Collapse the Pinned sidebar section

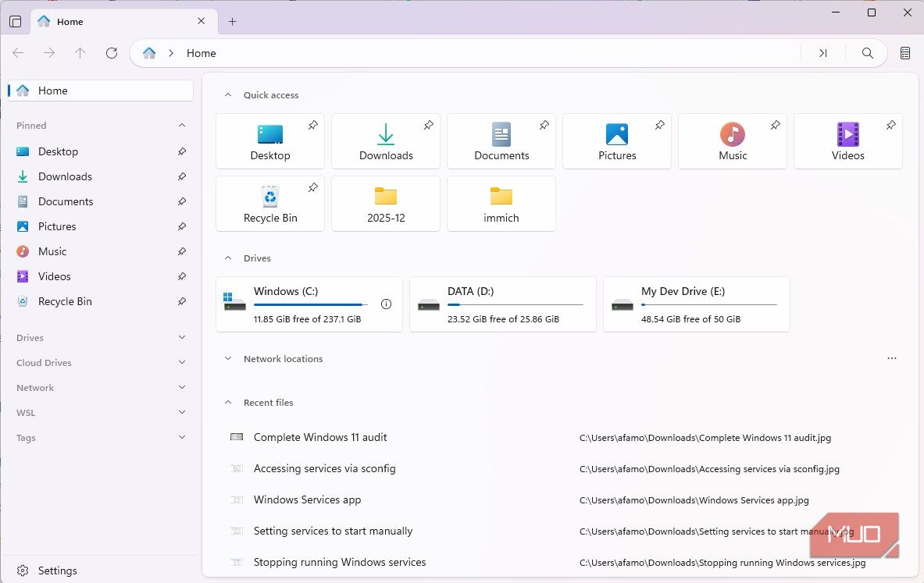[182, 126]
